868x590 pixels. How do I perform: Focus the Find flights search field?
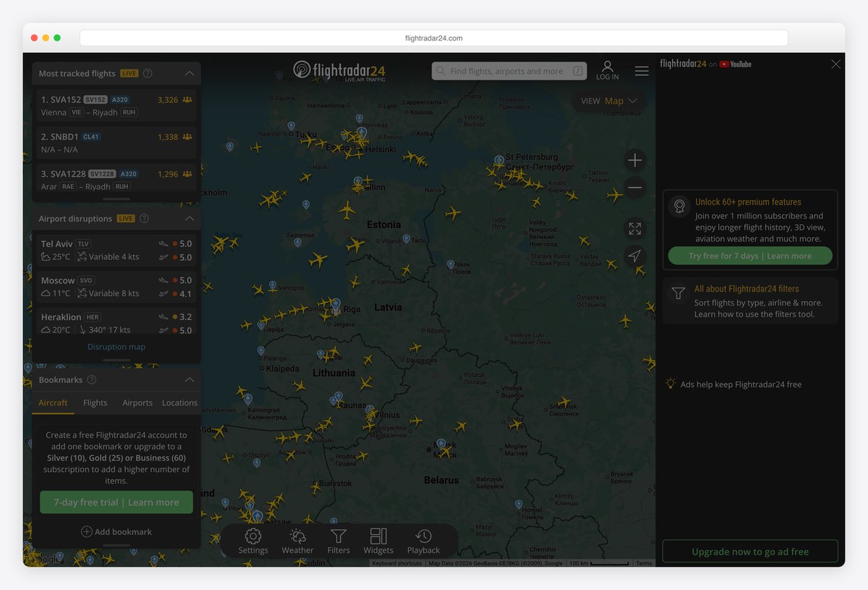(509, 71)
